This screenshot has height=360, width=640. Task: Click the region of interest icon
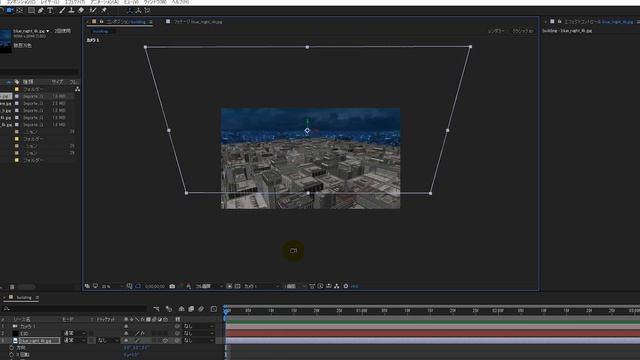coord(229,286)
